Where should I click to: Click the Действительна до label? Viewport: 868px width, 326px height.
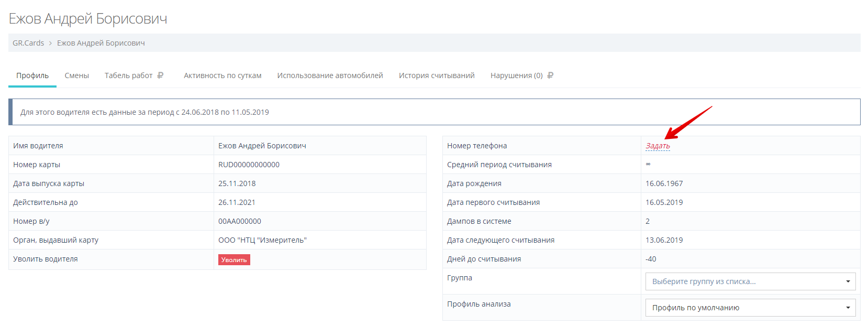[x=46, y=202]
